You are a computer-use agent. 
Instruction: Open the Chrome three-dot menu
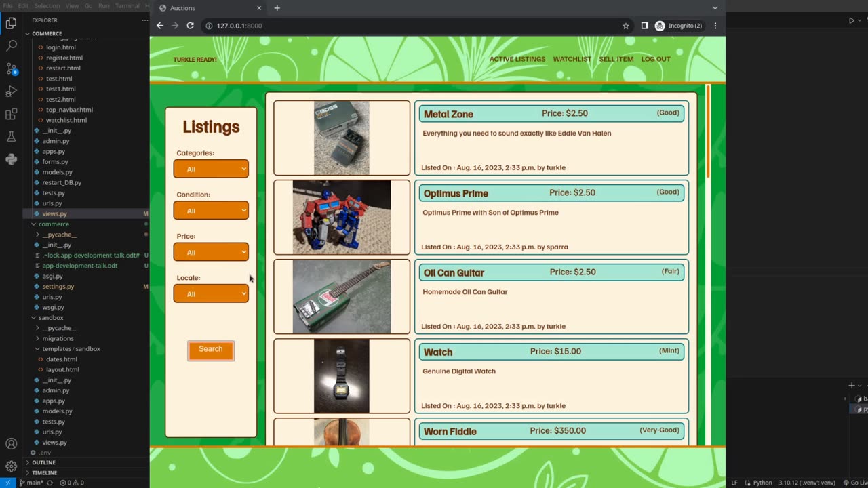click(715, 26)
